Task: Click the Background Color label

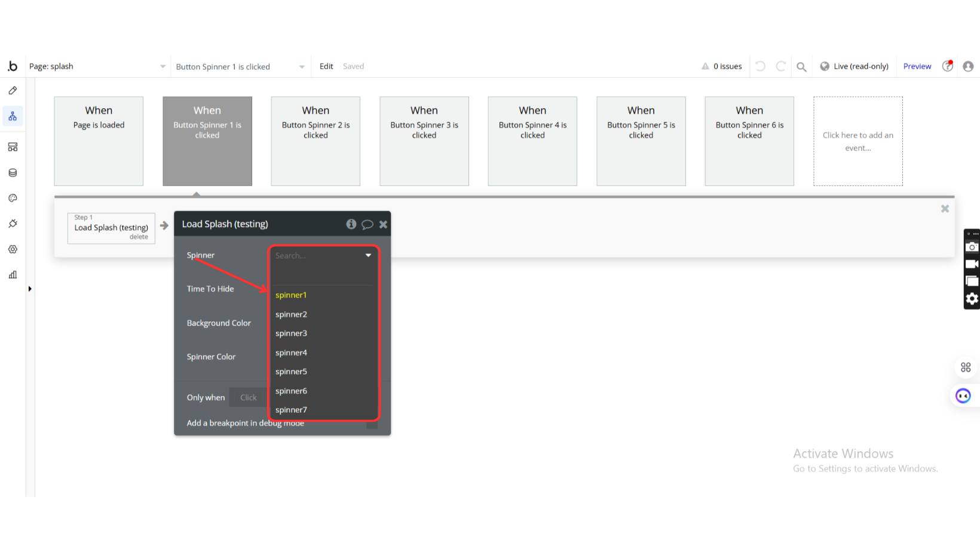Action: pos(219,323)
